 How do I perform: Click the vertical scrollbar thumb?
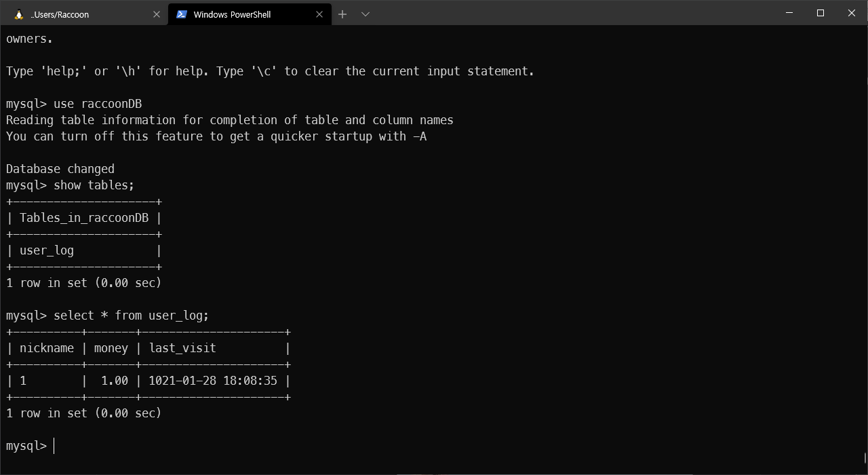point(865,459)
